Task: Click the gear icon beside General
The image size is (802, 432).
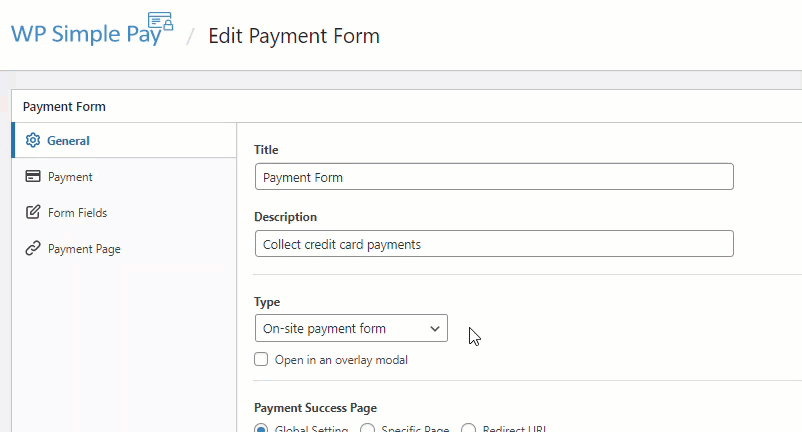Action: tap(33, 141)
